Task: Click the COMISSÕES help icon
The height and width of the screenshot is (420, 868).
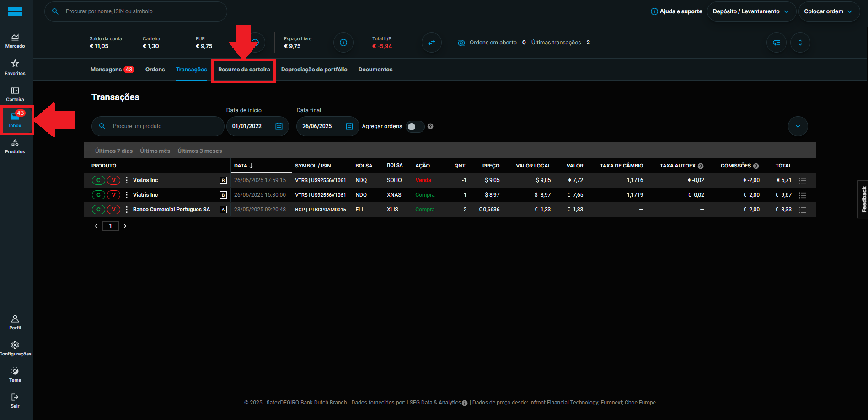Action: (x=756, y=166)
